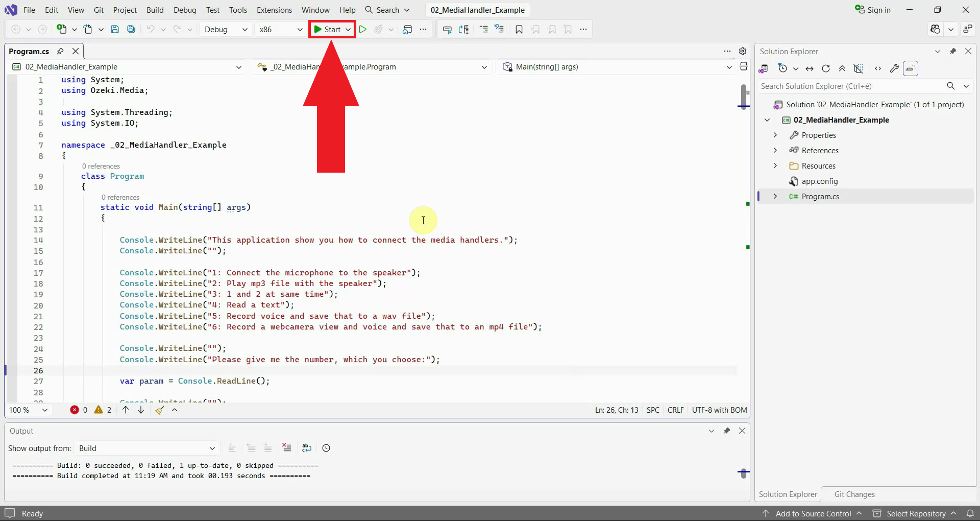The width and height of the screenshot is (980, 521).
Task: Toggle auto-hide pin of Solution Explorer
Action: pos(953,51)
